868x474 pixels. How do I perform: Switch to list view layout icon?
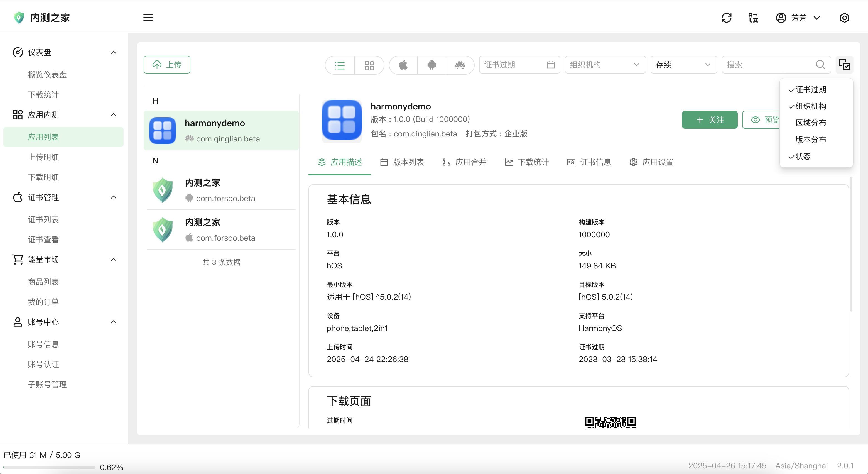[340, 65]
